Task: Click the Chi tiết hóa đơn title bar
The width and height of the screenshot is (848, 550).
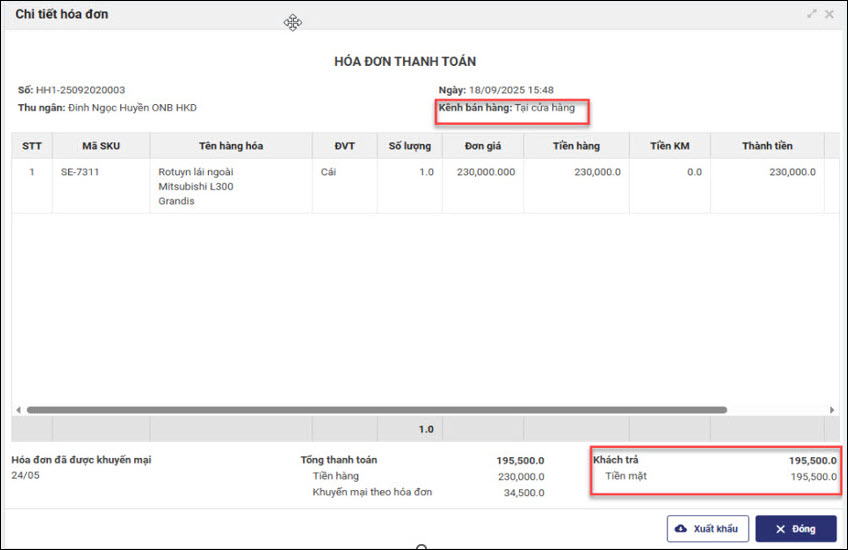Action: (x=62, y=14)
